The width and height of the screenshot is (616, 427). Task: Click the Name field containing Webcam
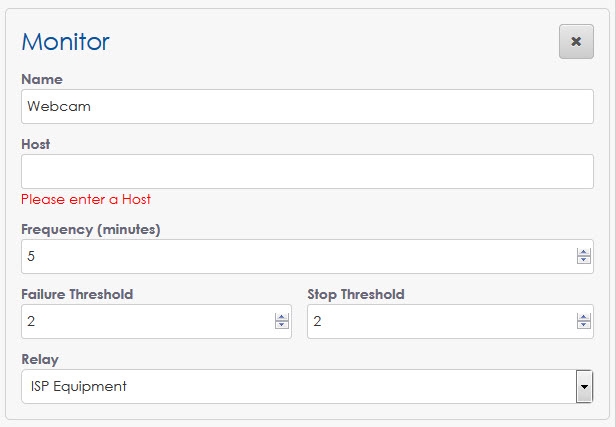pyautogui.click(x=307, y=107)
